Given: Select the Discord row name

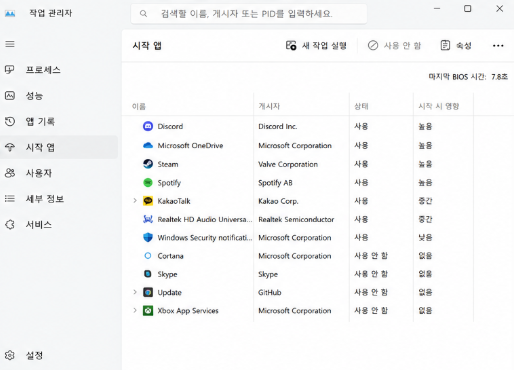Looking at the screenshot, I should 170,126.
